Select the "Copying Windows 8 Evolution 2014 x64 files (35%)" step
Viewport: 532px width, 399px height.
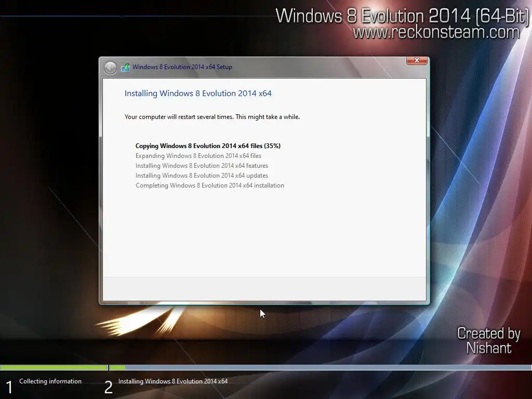[208, 146]
